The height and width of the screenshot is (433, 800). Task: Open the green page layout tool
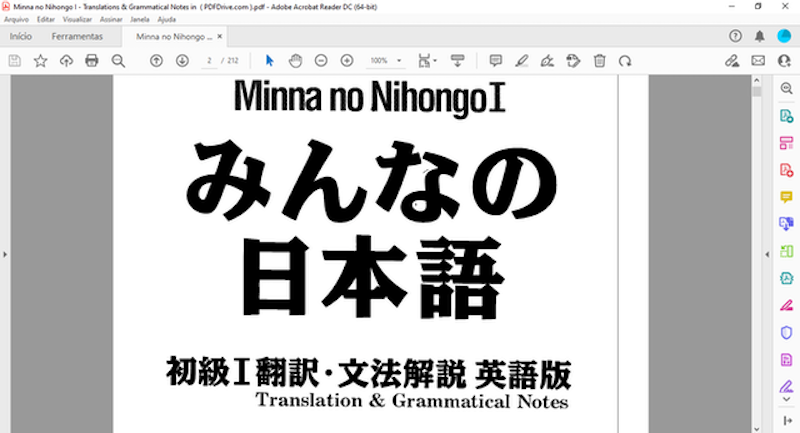coord(786,251)
